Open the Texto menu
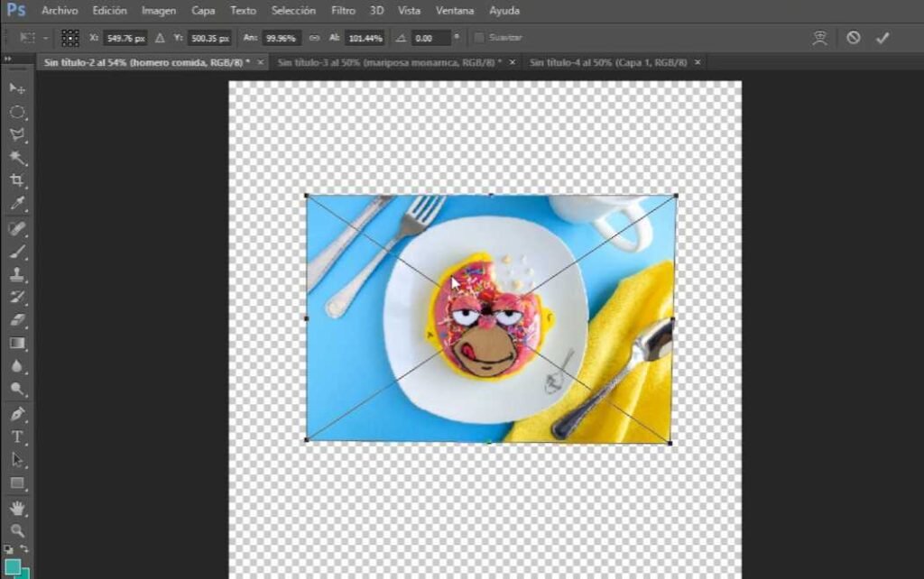The image size is (924, 579). pyautogui.click(x=243, y=11)
